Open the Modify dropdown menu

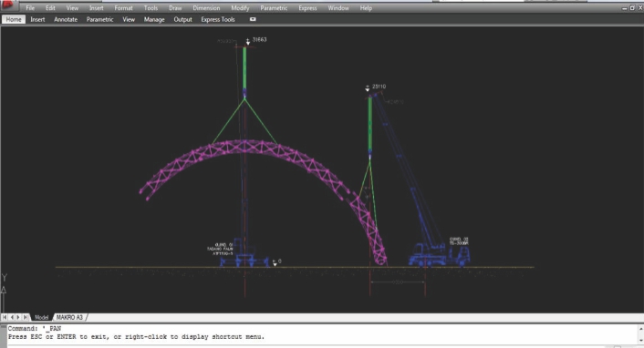point(240,8)
